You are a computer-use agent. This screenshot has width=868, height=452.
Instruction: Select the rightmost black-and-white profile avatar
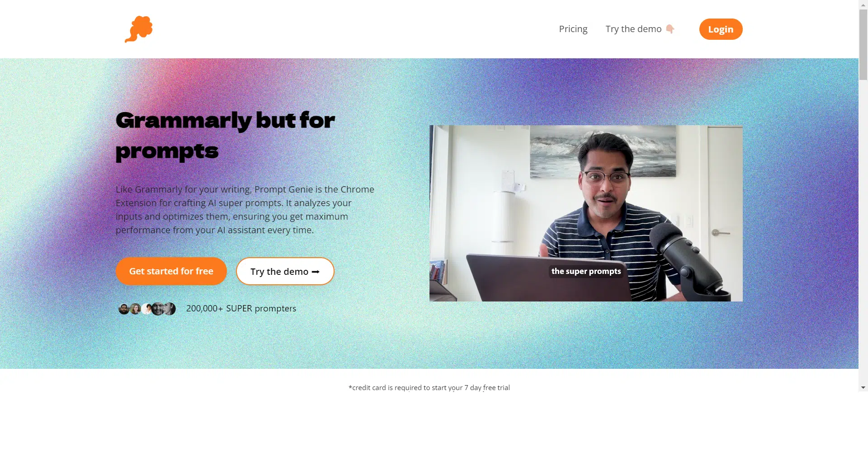click(x=170, y=309)
